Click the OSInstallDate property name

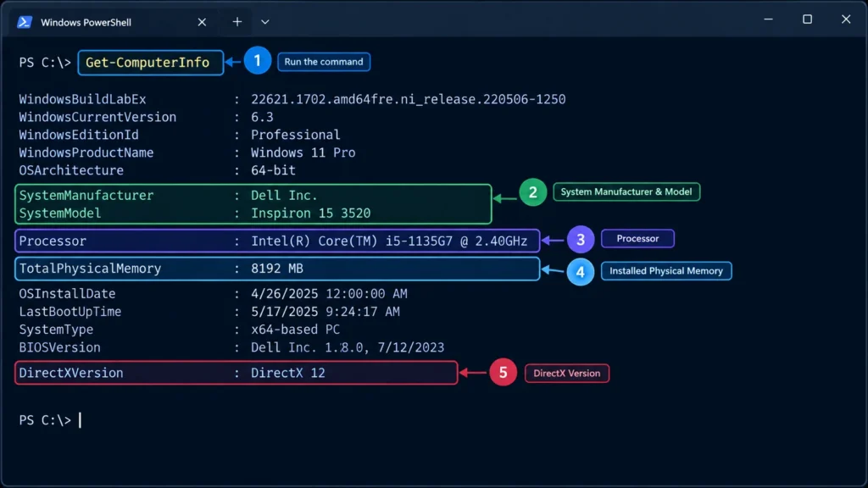tap(68, 294)
